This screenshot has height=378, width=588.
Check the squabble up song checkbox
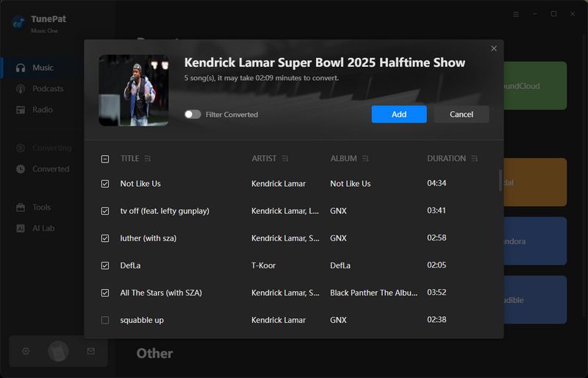105,320
